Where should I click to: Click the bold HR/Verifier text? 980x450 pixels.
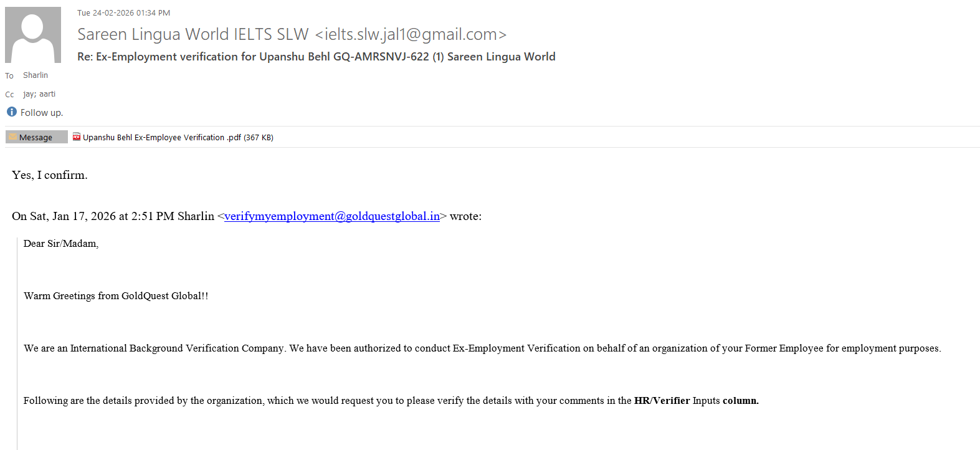point(662,401)
